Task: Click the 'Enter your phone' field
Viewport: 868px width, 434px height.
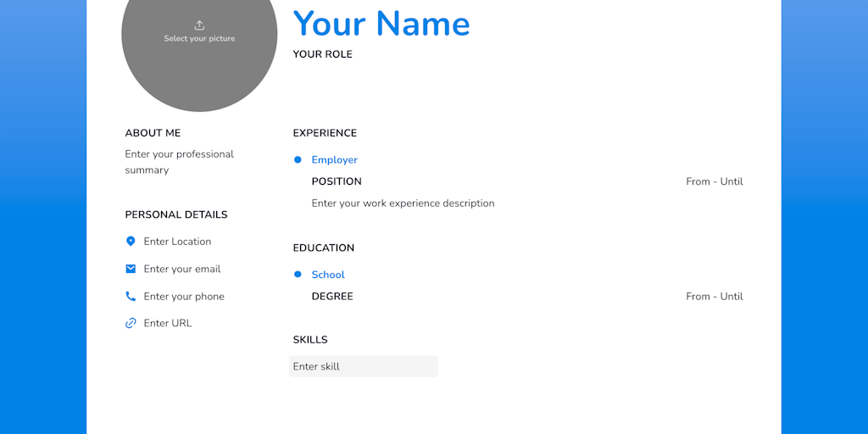Action: [x=184, y=297]
